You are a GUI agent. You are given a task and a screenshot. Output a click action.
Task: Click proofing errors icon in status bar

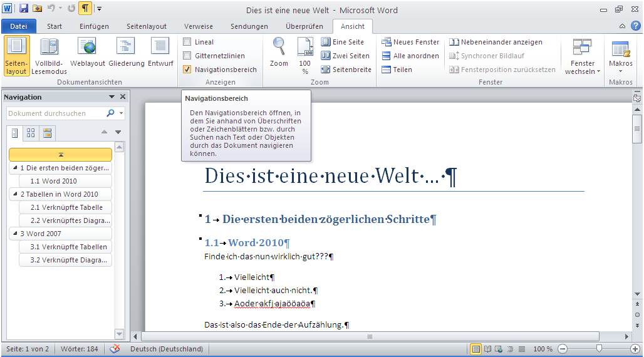tap(115, 349)
